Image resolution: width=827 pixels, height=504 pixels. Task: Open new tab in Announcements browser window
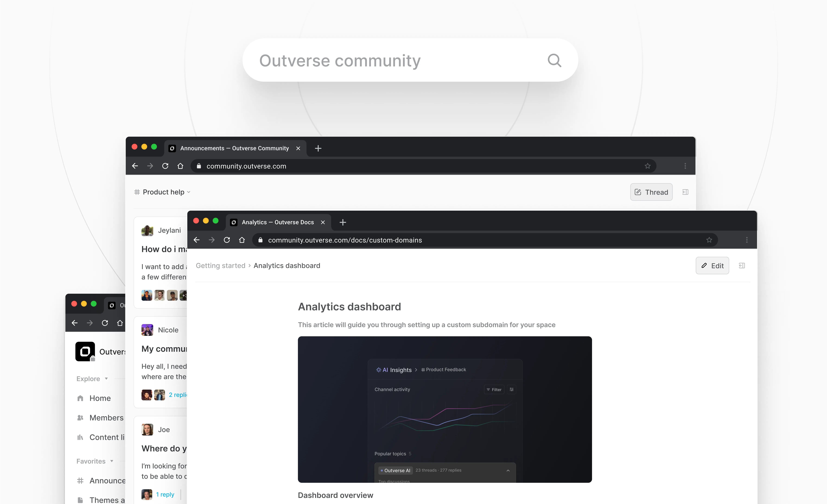(318, 148)
